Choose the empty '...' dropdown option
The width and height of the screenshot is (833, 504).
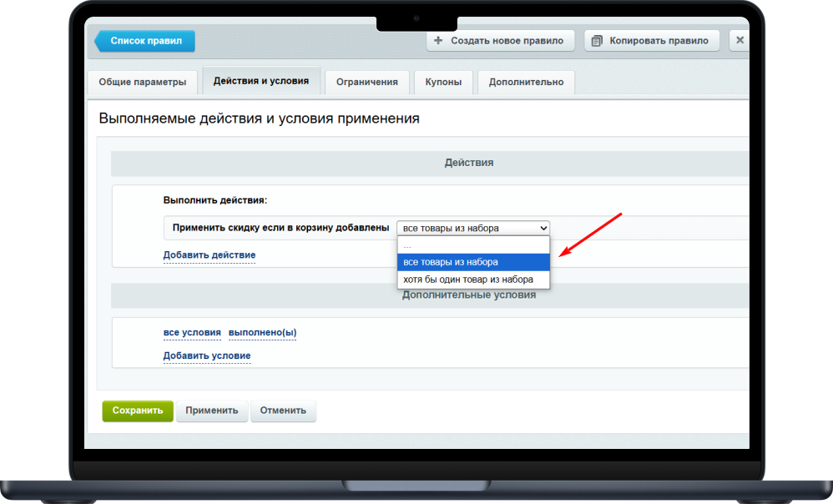click(473, 245)
